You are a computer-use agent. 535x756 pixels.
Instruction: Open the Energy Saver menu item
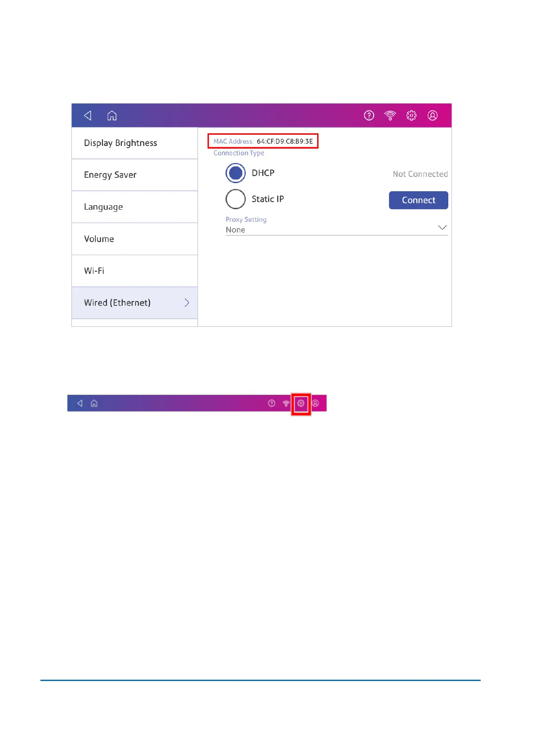pyautogui.click(x=134, y=175)
